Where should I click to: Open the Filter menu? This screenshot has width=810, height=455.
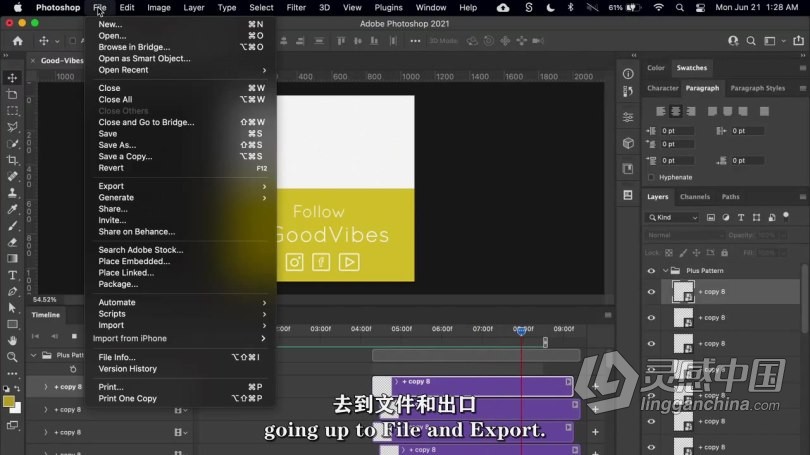pyautogui.click(x=296, y=8)
